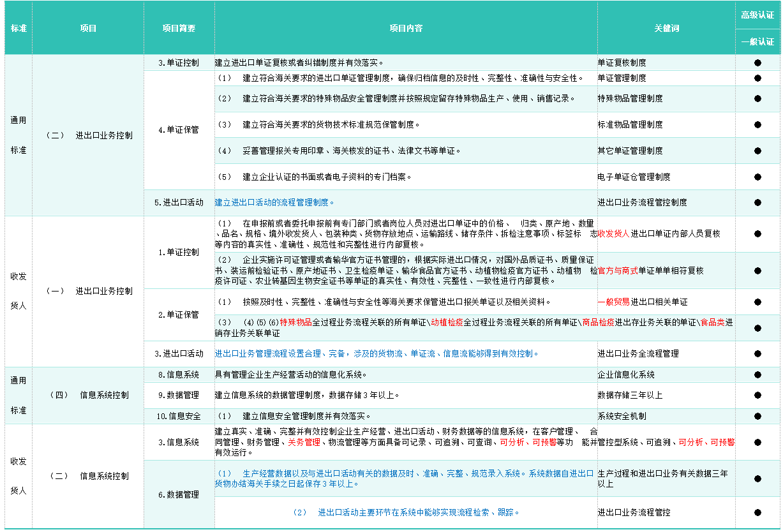The image size is (783, 532).
Task: Select the 9.数据管理 cell
Action: 179,395
